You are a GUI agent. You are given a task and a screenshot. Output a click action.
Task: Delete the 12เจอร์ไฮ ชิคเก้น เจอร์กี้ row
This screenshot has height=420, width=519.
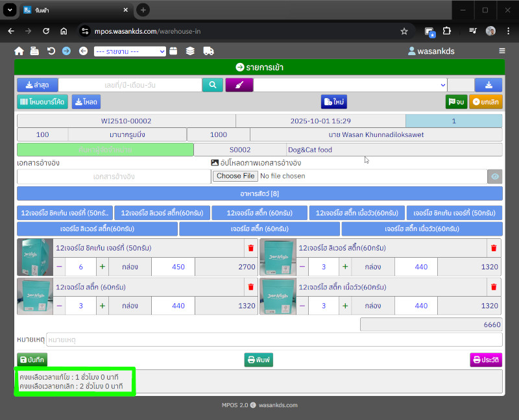[x=250, y=248]
